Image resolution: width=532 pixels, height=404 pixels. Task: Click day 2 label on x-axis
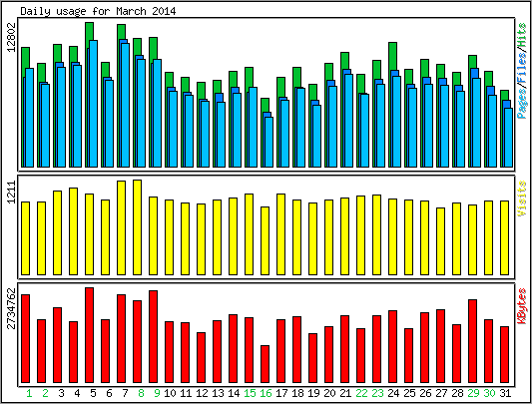point(45,393)
